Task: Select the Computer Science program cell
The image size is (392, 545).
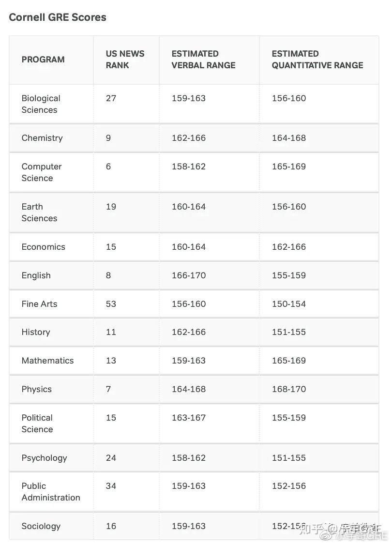Action: pyautogui.click(x=41, y=172)
